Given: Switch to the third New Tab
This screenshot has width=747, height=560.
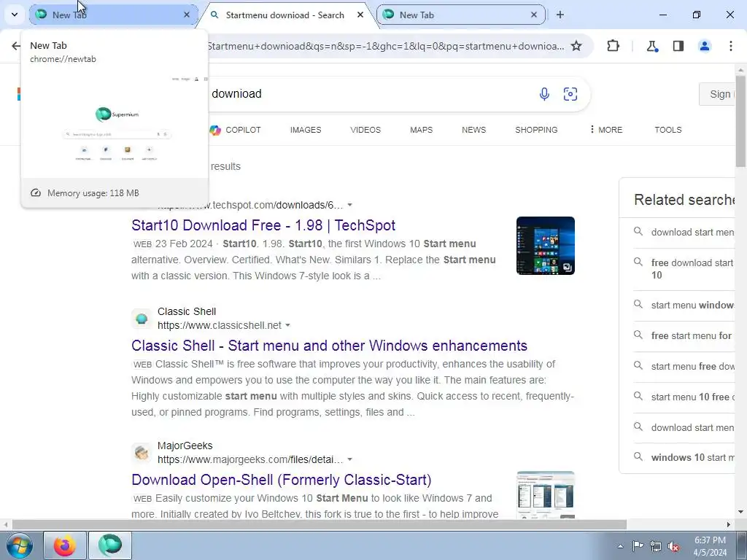Looking at the screenshot, I should [x=460, y=15].
